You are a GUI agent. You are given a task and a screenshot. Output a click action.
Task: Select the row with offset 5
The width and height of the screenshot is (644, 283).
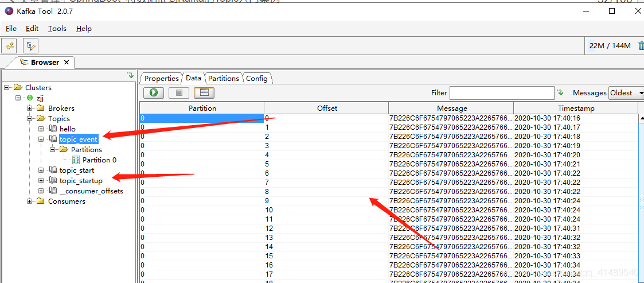click(x=389, y=164)
